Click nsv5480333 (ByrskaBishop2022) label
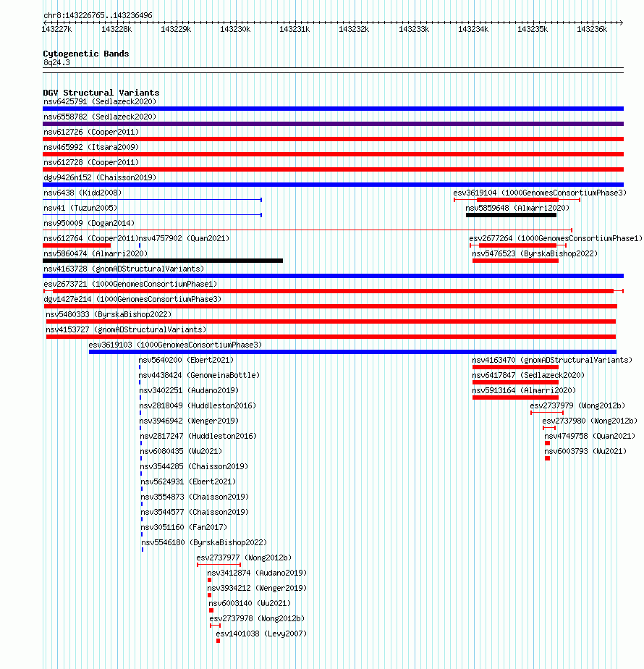The image size is (644, 669). (x=109, y=314)
